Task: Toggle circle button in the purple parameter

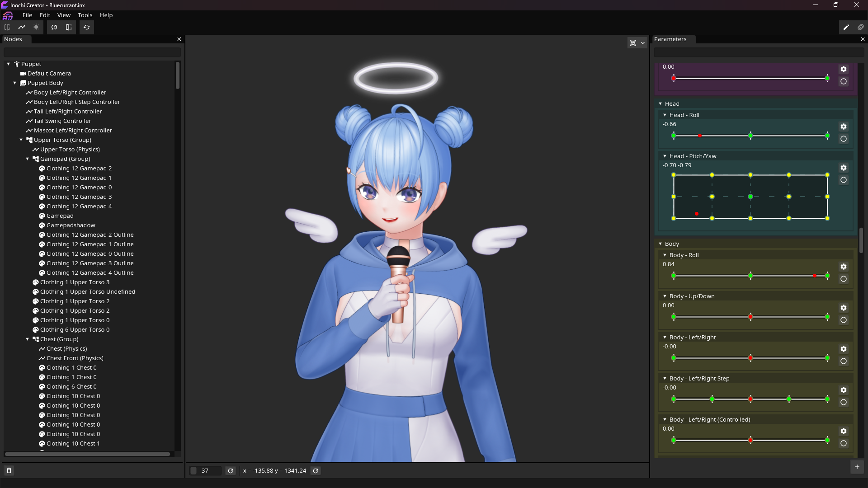Action: 844,81
